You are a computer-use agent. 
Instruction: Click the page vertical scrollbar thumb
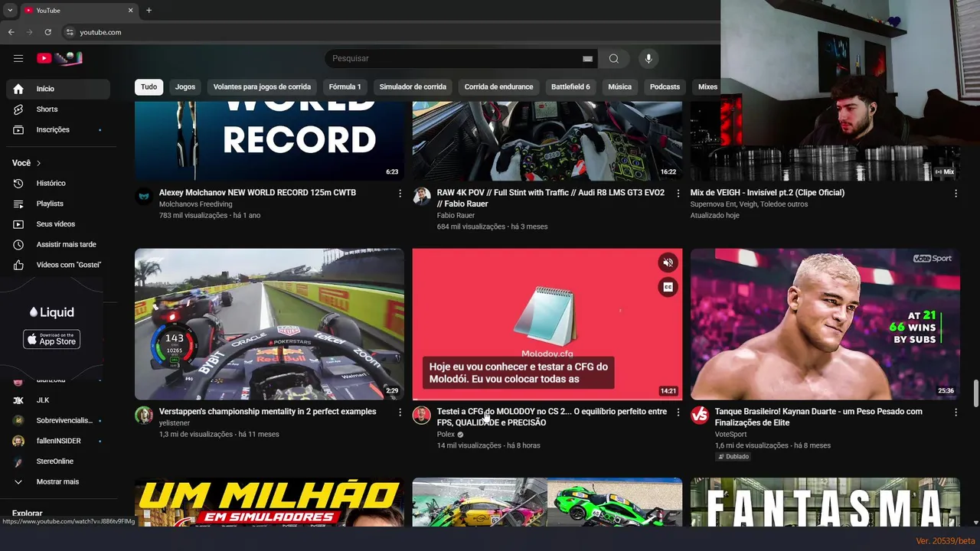click(x=975, y=393)
